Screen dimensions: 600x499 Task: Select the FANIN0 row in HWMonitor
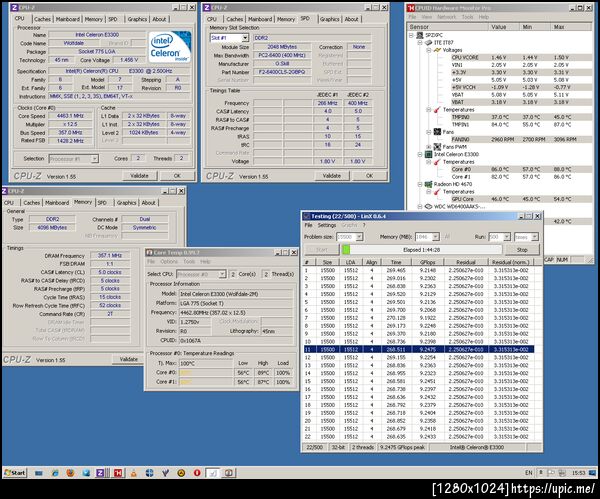[x=521, y=140]
